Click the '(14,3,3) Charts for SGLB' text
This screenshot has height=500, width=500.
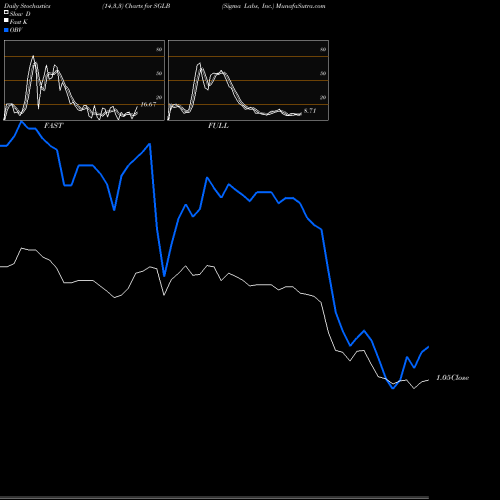136,6
